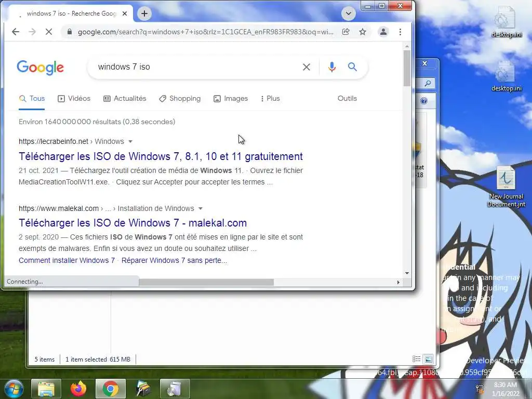The height and width of the screenshot is (399, 532).
Task: Open the Windows Start menu orb
Action: (14, 389)
